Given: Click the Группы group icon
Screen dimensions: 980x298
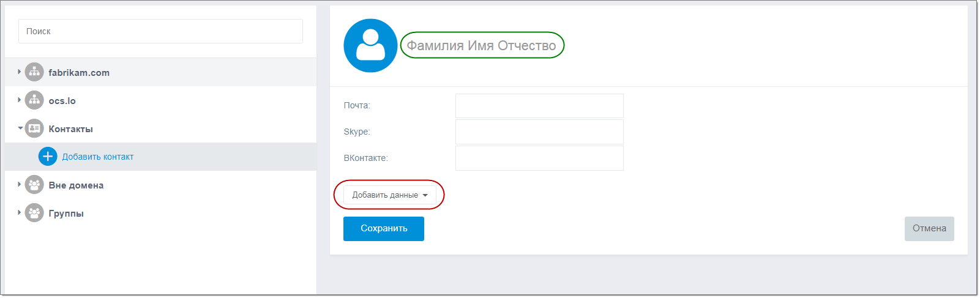Looking at the screenshot, I should tap(34, 213).
